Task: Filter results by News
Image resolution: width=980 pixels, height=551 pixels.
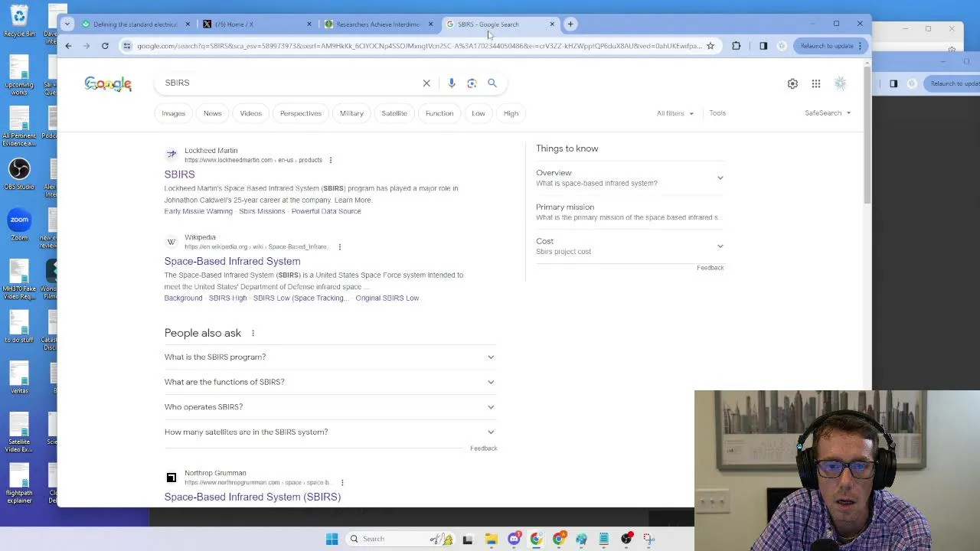Action: [212, 113]
